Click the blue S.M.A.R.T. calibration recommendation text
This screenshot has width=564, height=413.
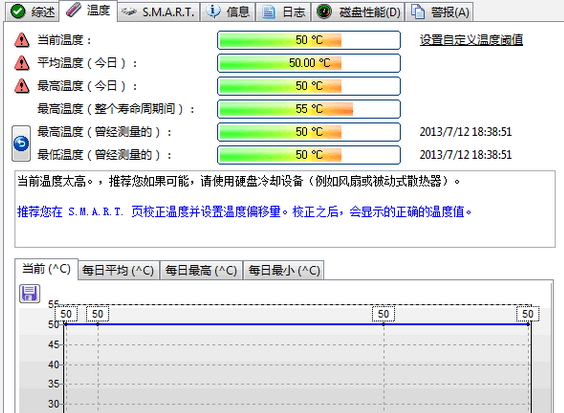[244, 212]
